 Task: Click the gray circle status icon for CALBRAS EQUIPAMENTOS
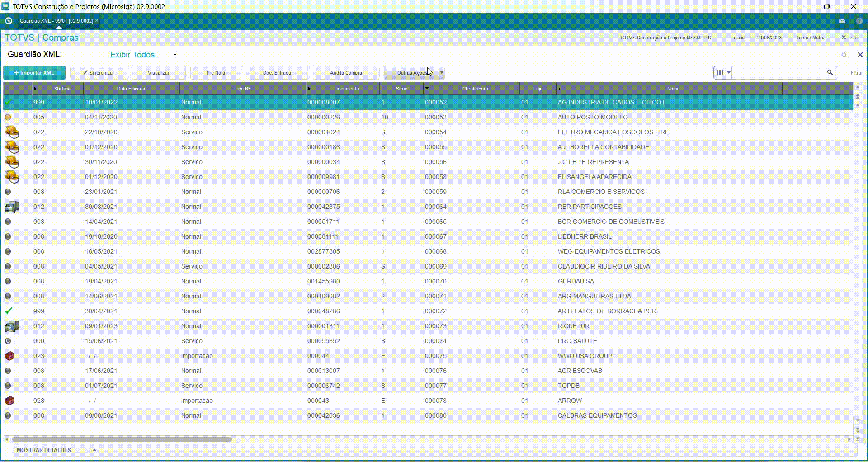(x=8, y=415)
